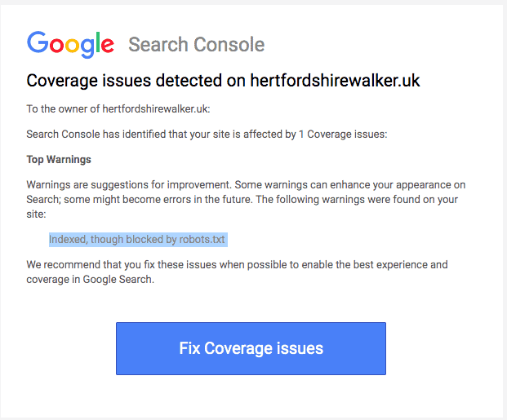Viewport: 507px width, 420px height.
Task: Click the Google logo
Action: pyautogui.click(x=70, y=43)
